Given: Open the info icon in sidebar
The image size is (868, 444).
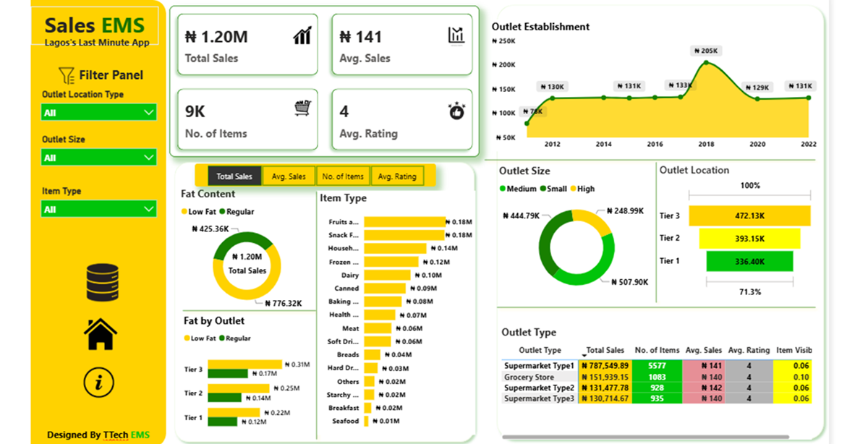Looking at the screenshot, I should point(99,382).
